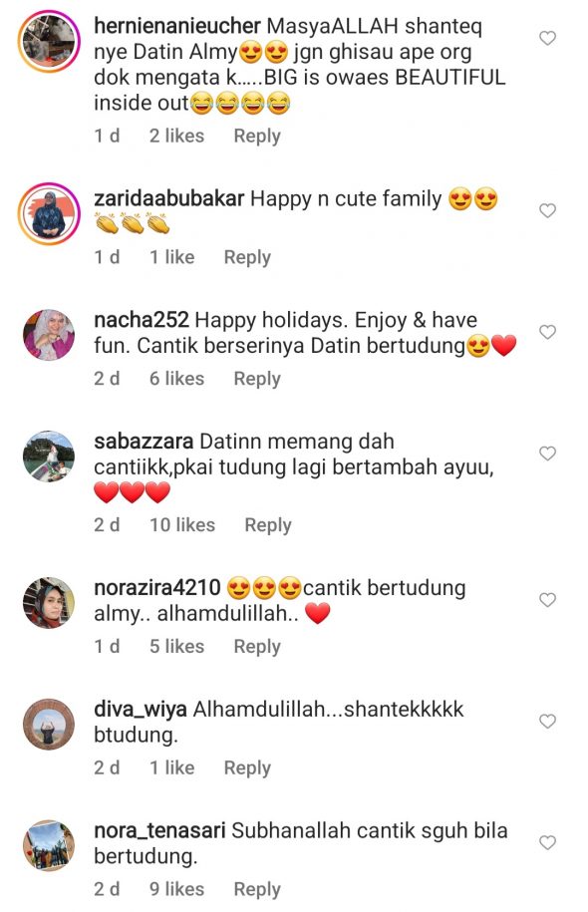The width and height of the screenshot is (588, 912).
Task: Reply to hernienanieucher's comment
Action: pyautogui.click(x=257, y=137)
